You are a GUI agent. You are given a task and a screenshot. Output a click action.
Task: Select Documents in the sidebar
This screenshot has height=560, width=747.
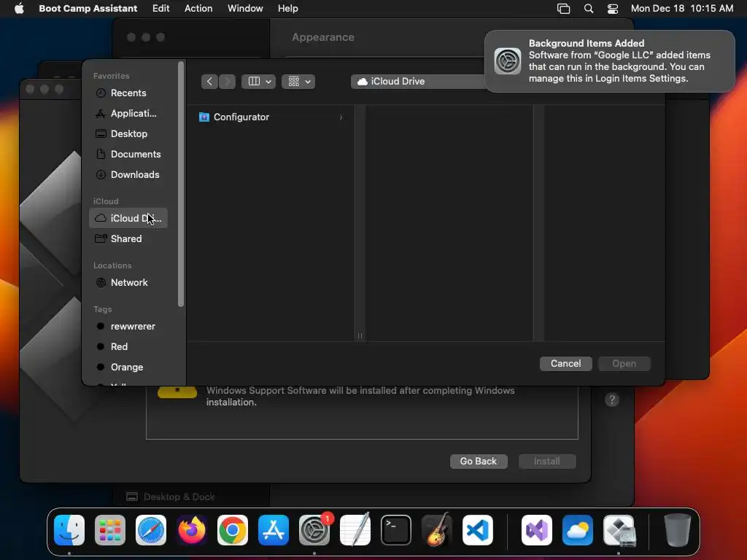(128, 155)
